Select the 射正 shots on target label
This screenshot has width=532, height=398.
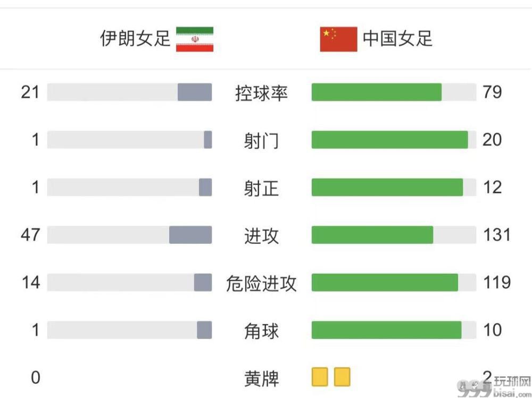[x=261, y=188]
